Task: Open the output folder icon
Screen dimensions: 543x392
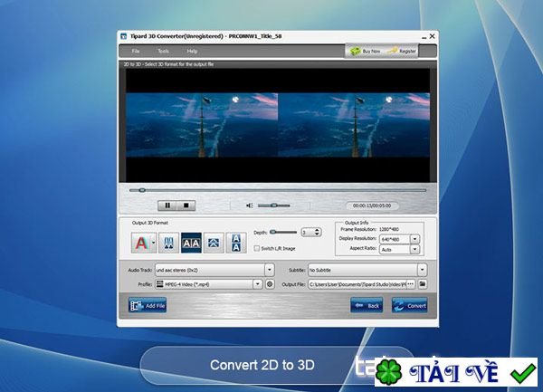Action: coord(422,284)
